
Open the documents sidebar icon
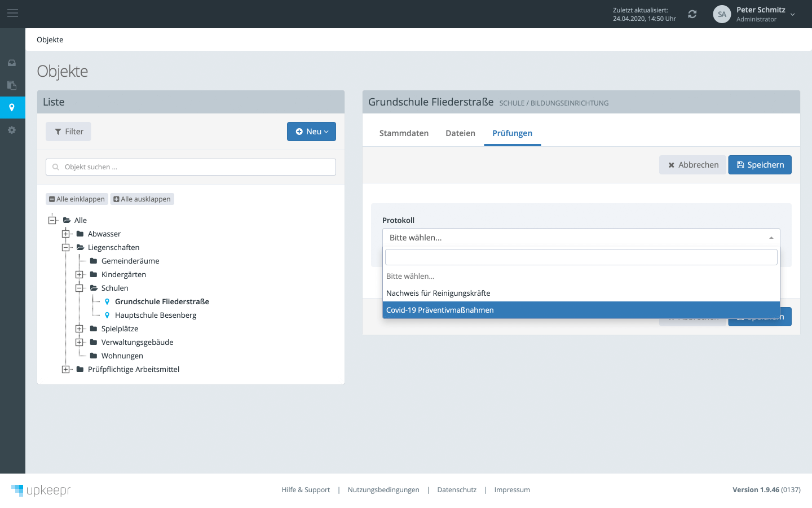[12, 85]
